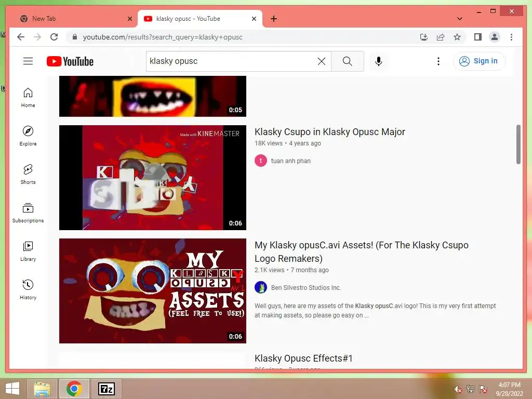Click the Chrome taskbar icon
532x399 pixels.
click(74, 389)
